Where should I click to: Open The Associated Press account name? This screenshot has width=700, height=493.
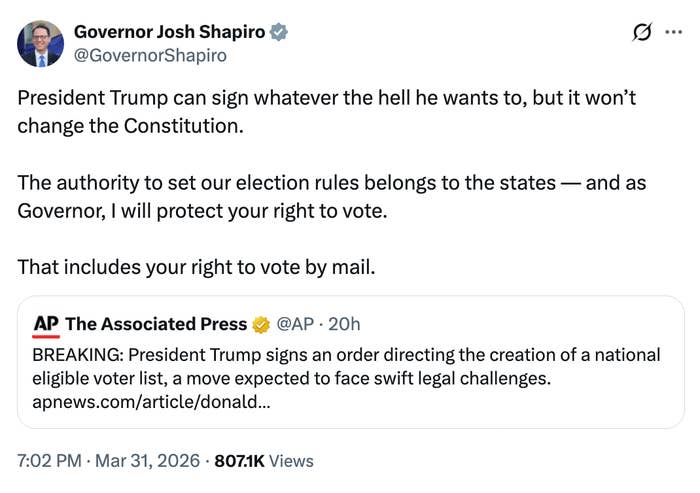tap(155, 324)
